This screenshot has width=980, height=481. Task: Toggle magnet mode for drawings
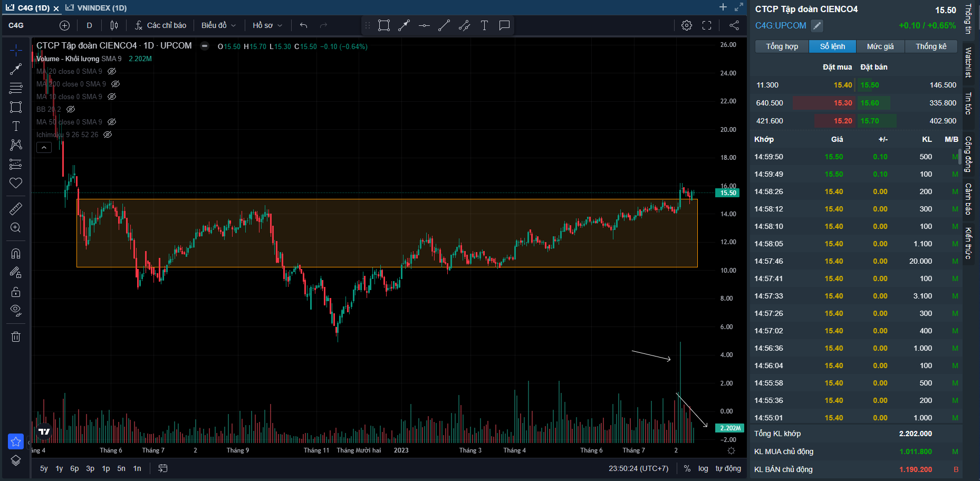[x=16, y=254]
